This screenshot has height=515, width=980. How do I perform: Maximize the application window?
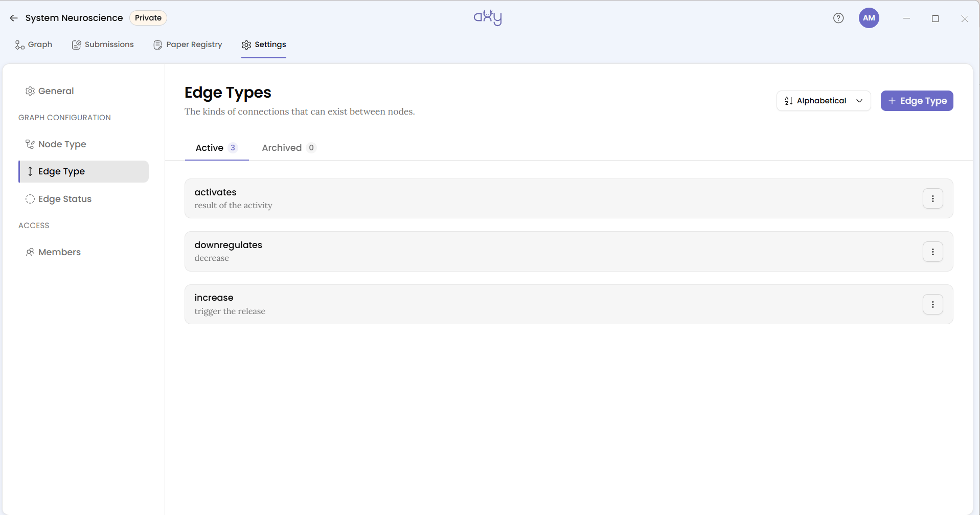[x=936, y=18]
